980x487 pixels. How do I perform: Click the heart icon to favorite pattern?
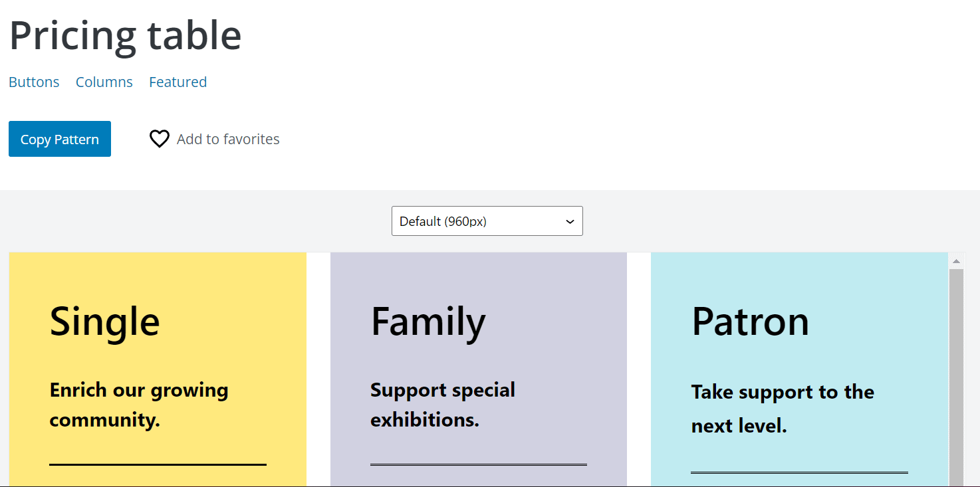[160, 138]
